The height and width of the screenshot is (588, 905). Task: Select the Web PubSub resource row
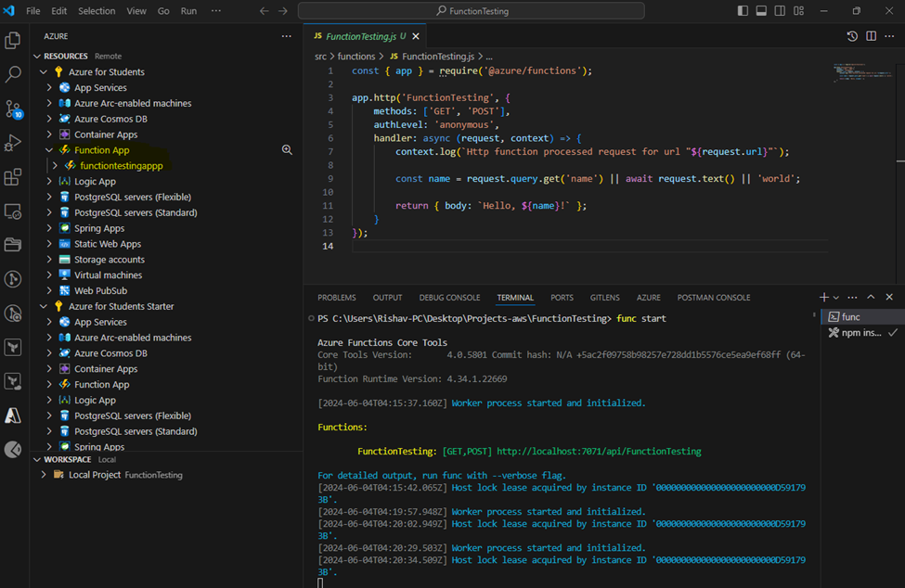[166, 290]
